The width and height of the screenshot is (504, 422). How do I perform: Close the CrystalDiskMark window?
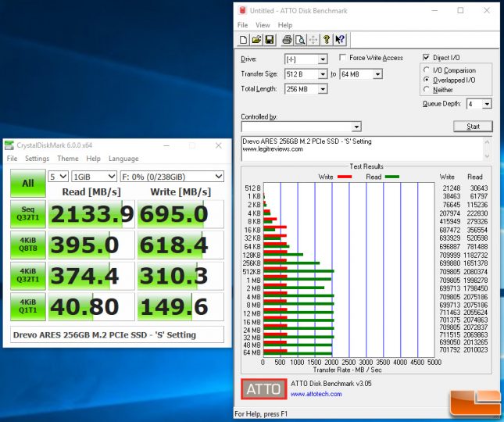click(219, 145)
